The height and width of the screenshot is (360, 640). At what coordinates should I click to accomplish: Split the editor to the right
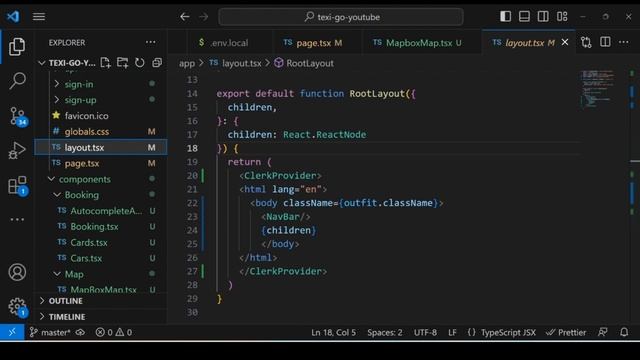[605, 42]
